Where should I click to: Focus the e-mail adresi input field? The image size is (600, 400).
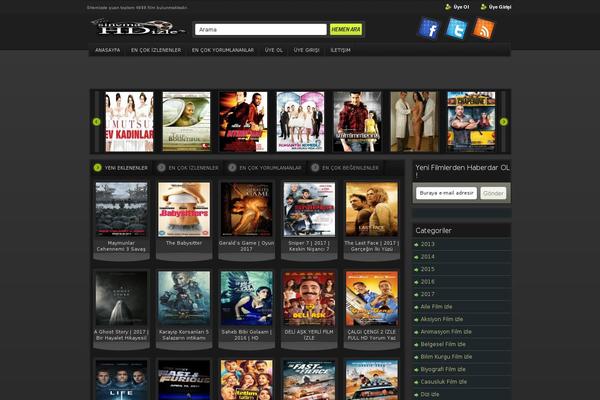click(x=446, y=193)
